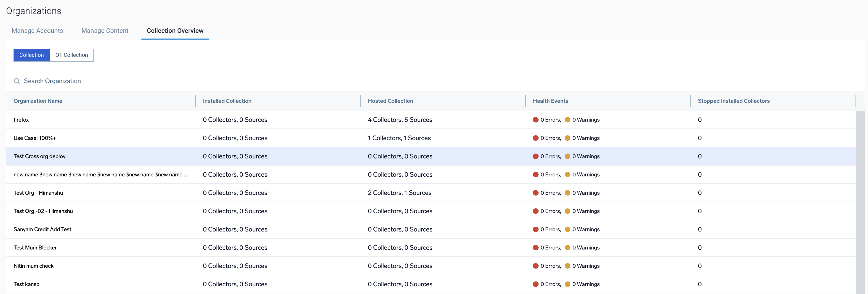Open the Test Org - Himanshu row
Viewport: 868px width, 294px height.
(38, 193)
